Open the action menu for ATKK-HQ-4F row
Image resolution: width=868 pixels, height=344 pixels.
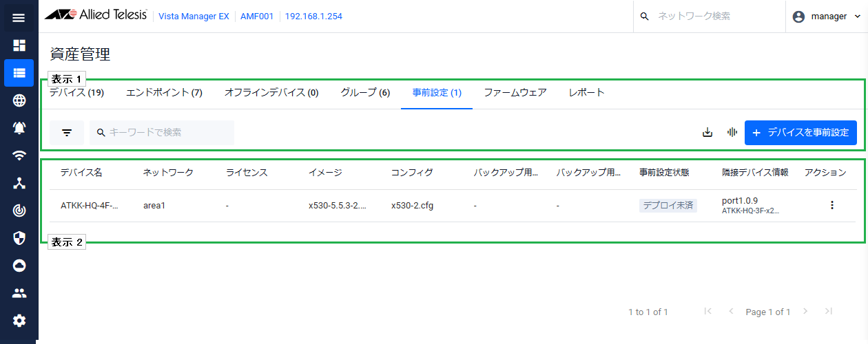click(831, 205)
